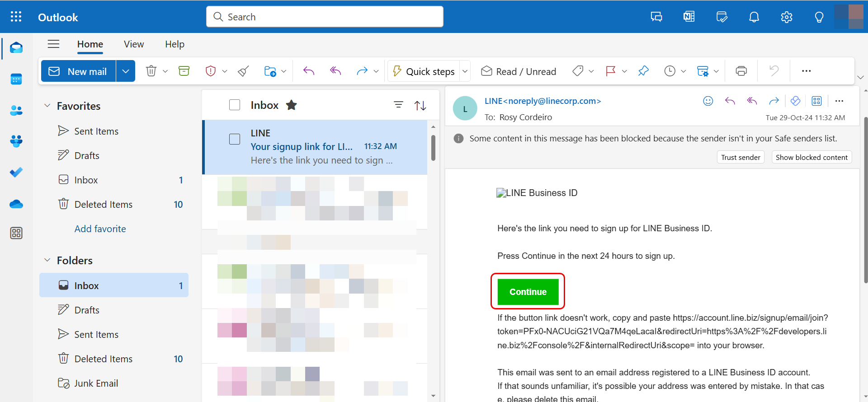Screen dimensions: 868x402
Task: Toggle the Inbox favorite star
Action: tap(292, 105)
